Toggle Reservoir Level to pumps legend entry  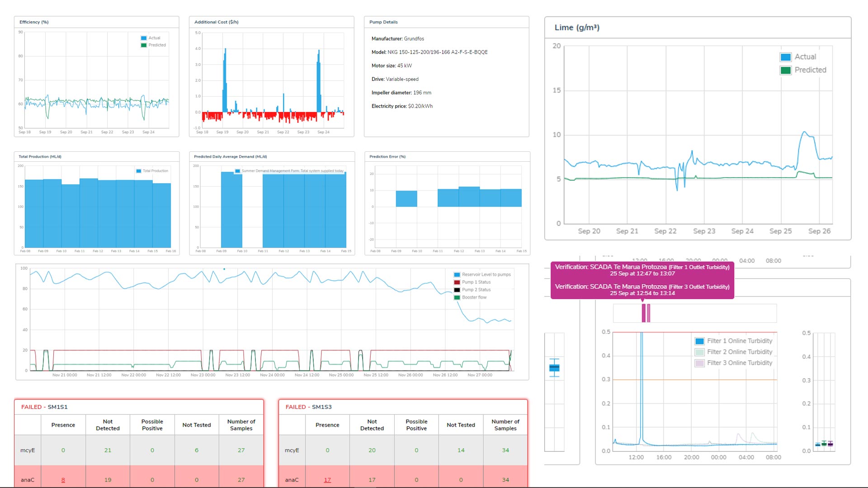click(486, 275)
